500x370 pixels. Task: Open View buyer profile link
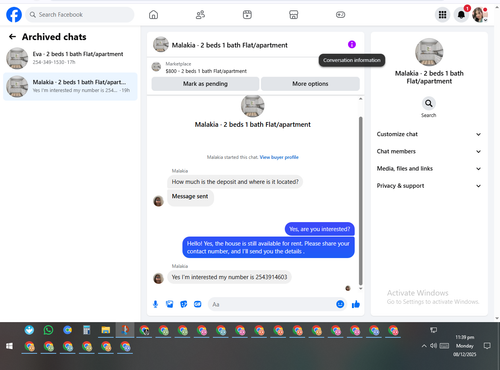[279, 157]
